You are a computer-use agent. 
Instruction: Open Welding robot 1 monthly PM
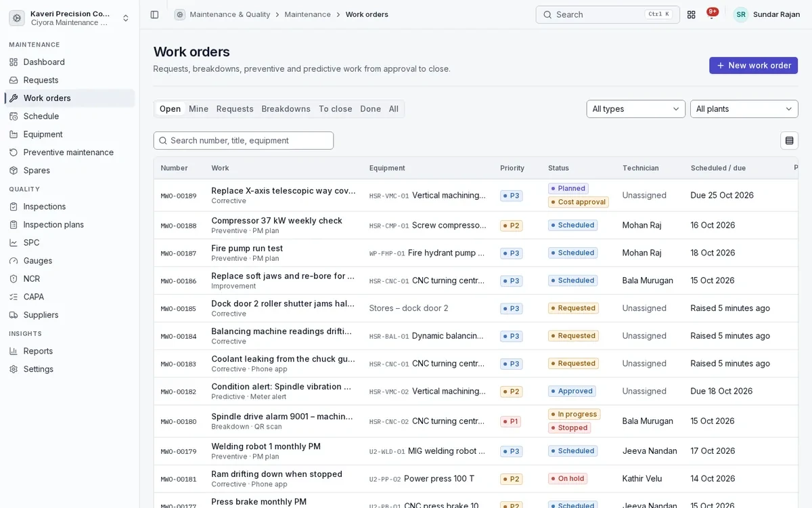pyautogui.click(x=266, y=446)
